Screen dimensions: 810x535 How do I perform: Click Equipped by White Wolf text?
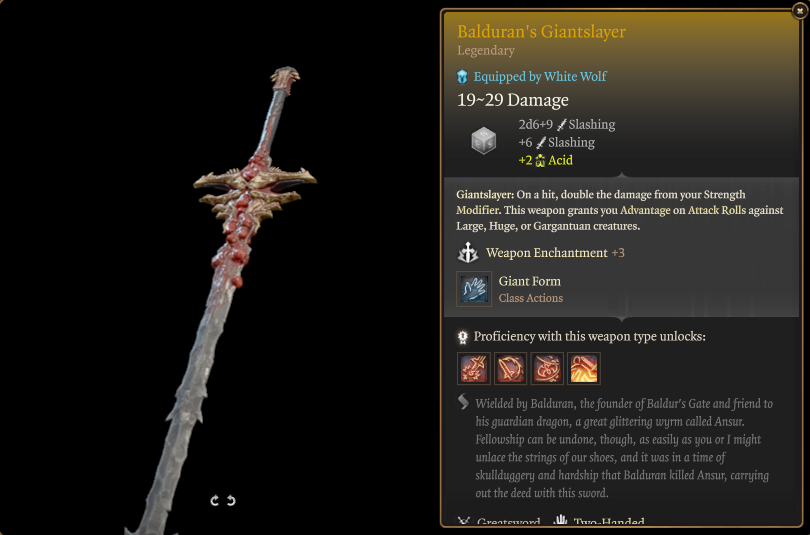[x=540, y=76]
